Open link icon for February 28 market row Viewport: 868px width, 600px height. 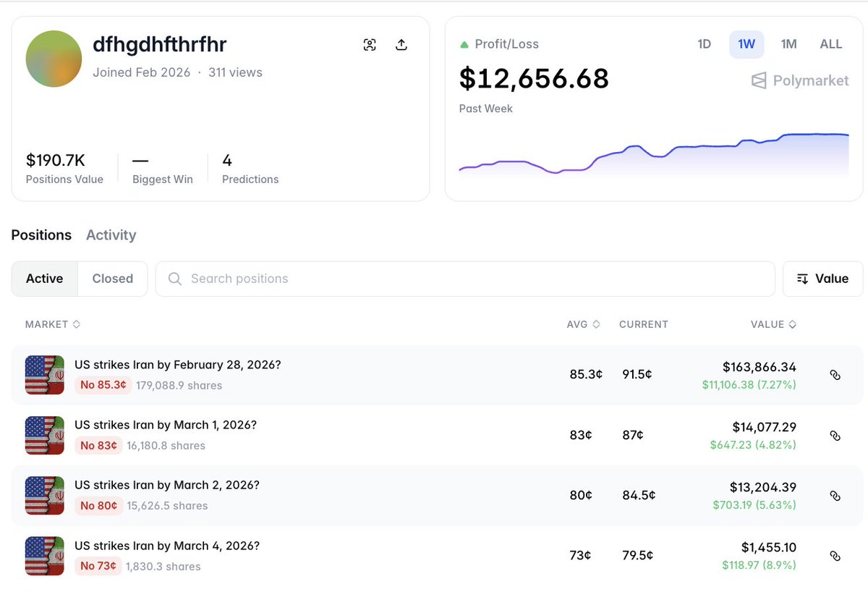[835, 375]
